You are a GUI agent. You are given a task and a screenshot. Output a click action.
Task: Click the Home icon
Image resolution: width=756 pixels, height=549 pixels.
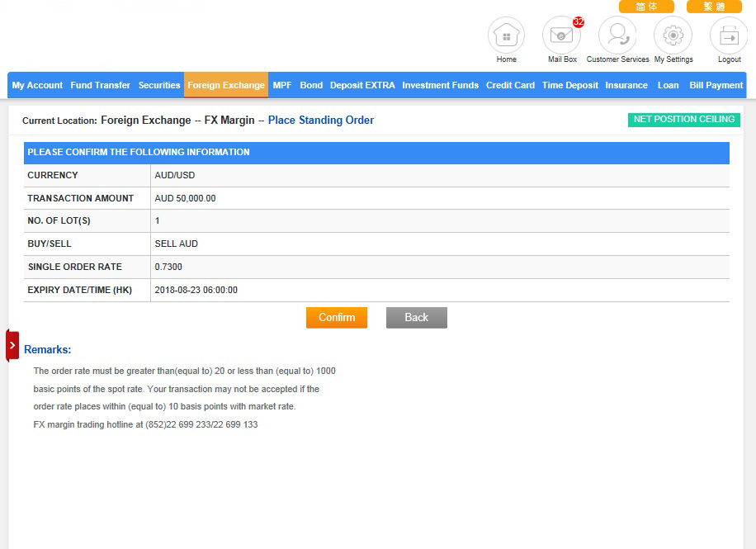point(506,36)
